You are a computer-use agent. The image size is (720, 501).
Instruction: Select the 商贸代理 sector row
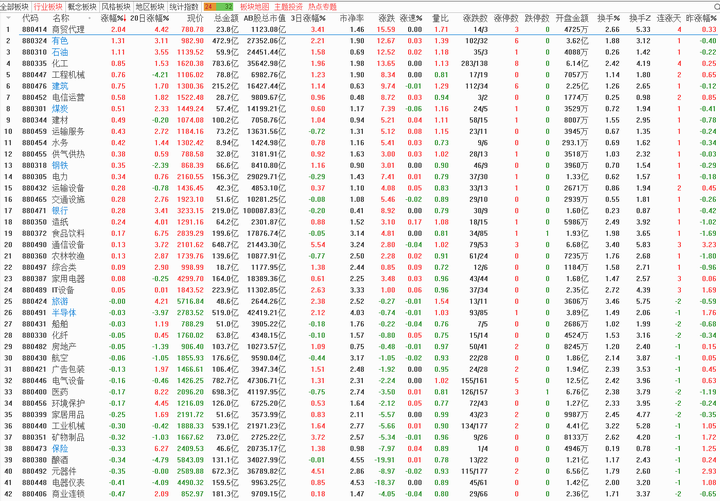click(x=360, y=29)
